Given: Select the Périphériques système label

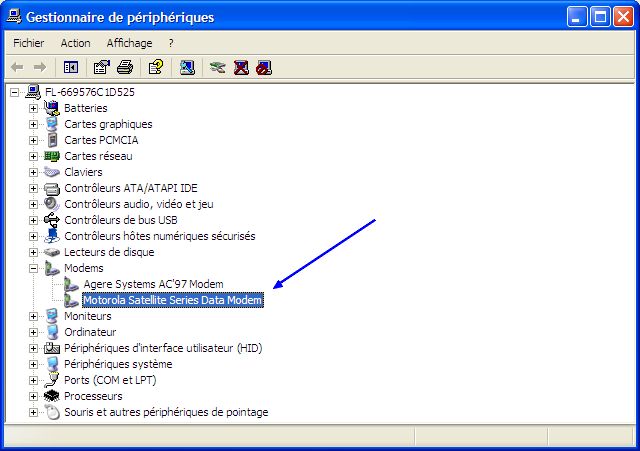Looking at the screenshot, I should pos(118,364).
